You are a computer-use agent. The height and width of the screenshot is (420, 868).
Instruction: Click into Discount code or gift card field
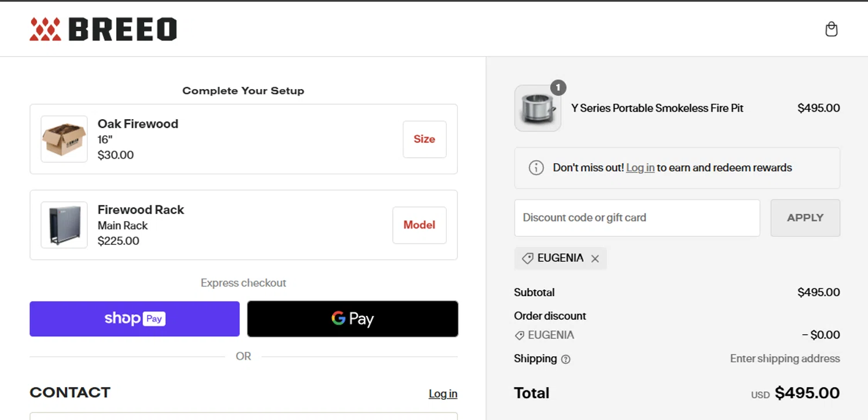tap(637, 218)
